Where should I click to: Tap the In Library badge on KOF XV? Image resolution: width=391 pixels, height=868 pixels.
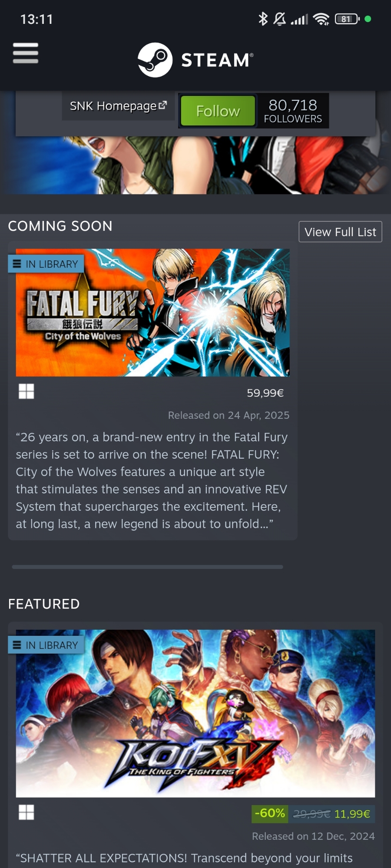coord(46,645)
